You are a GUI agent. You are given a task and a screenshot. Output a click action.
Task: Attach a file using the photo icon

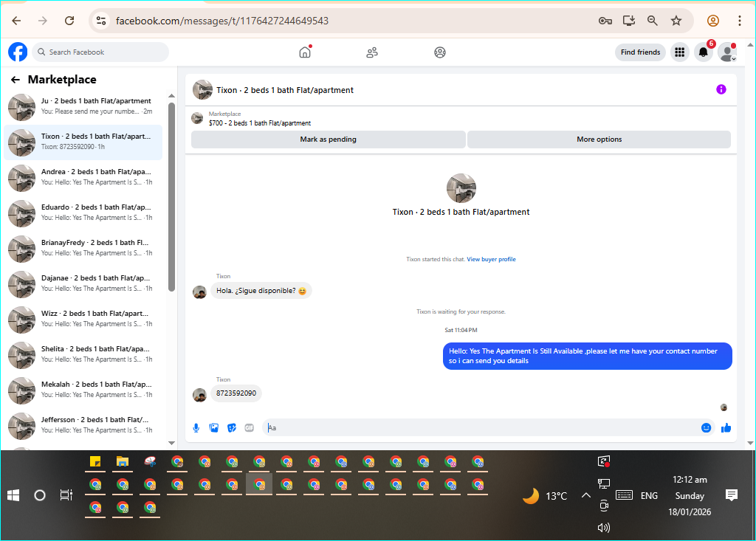pyautogui.click(x=214, y=427)
